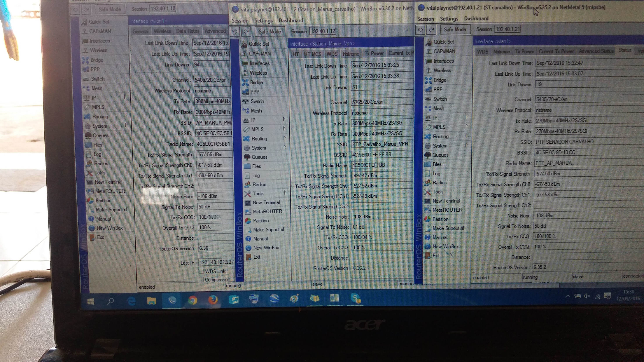
Task: Launch Chrome from taskbar
Action: tap(192, 300)
